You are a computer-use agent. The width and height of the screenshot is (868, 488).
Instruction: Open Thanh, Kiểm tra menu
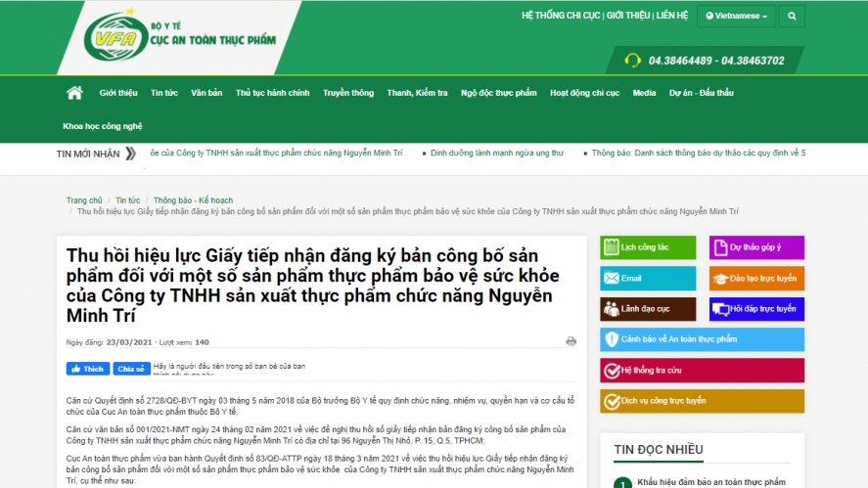tap(418, 93)
